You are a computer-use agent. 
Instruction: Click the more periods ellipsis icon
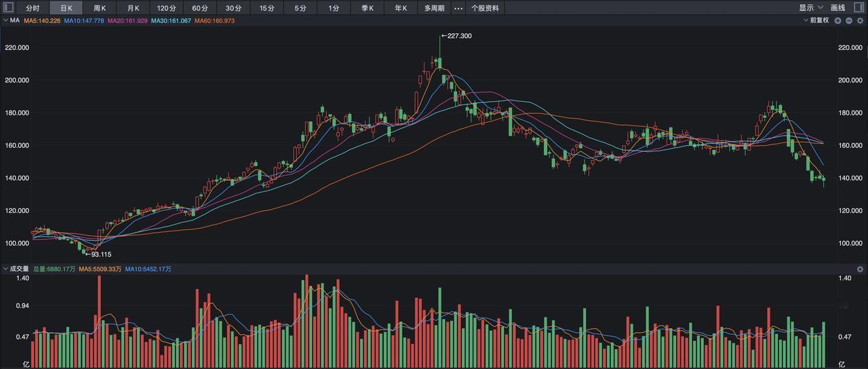458,8
